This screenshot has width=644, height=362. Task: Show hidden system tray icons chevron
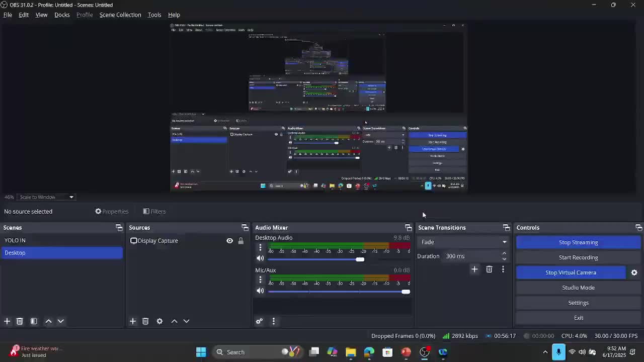tap(545, 352)
